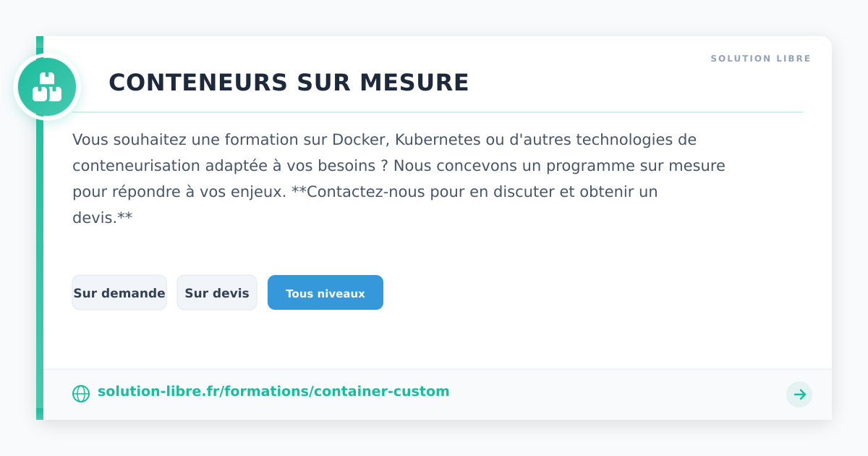
Task: Select the "Sur demande" tag
Action: tap(119, 293)
